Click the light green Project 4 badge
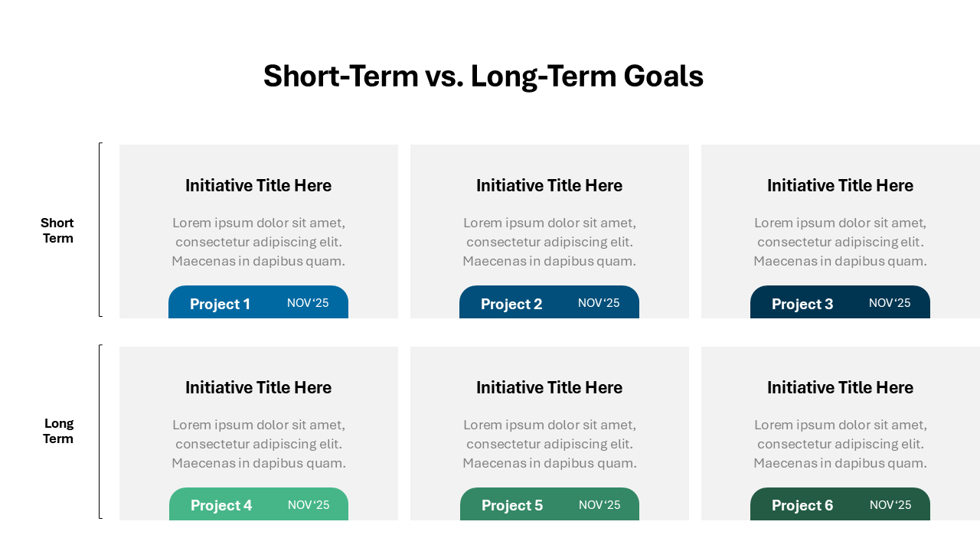The width and height of the screenshot is (980, 551). click(x=259, y=504)
